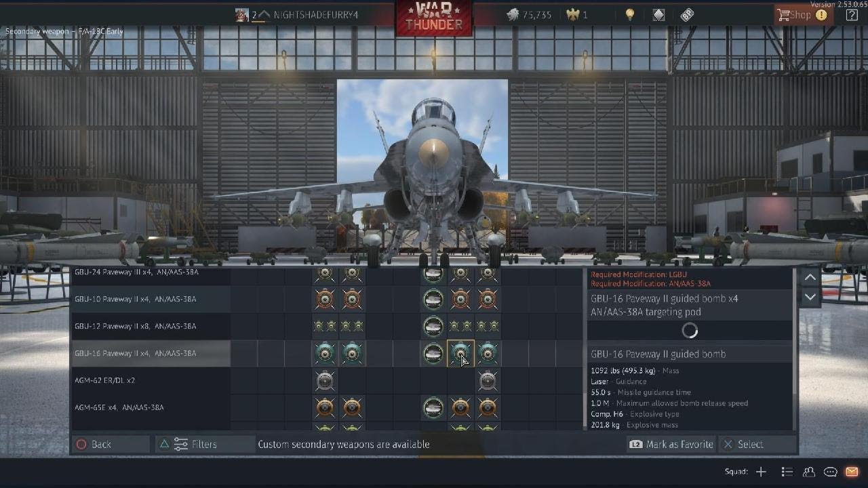Mark the weapon preset as Favorite
Image resolution: width=868 pixels, height=488 pixels.
click(671, 445)
